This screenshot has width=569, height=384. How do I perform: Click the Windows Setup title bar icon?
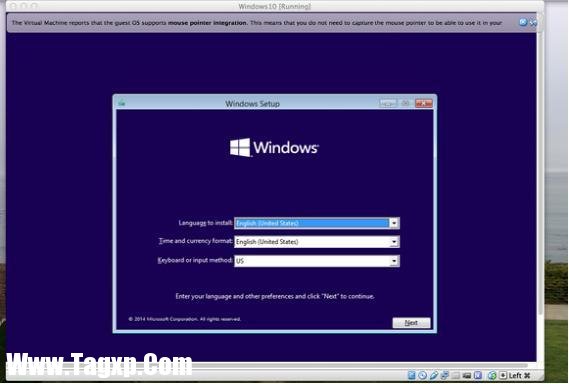pyautogui.click(x=122, y=103)
